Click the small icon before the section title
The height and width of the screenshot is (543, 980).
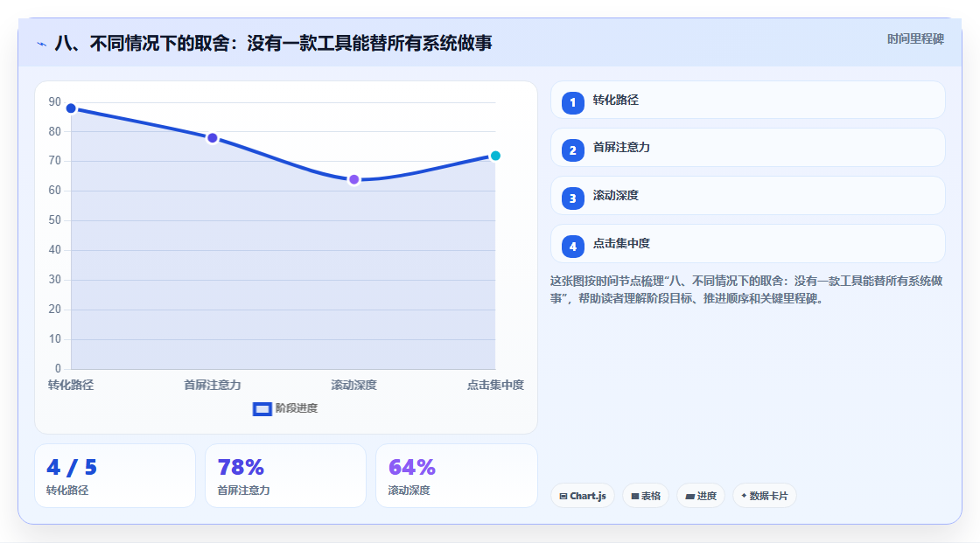42,44
